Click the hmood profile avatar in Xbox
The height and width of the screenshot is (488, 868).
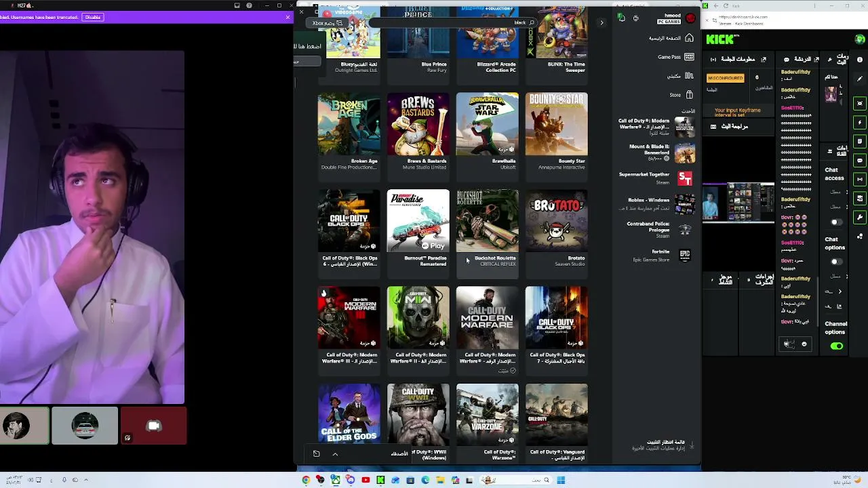click(x=690, y=18)
